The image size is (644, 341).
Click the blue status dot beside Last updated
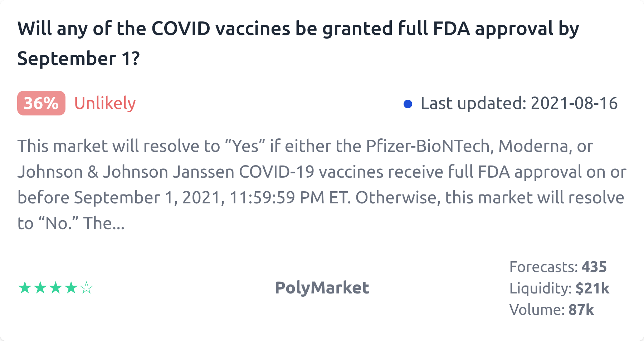click(408, 104)
